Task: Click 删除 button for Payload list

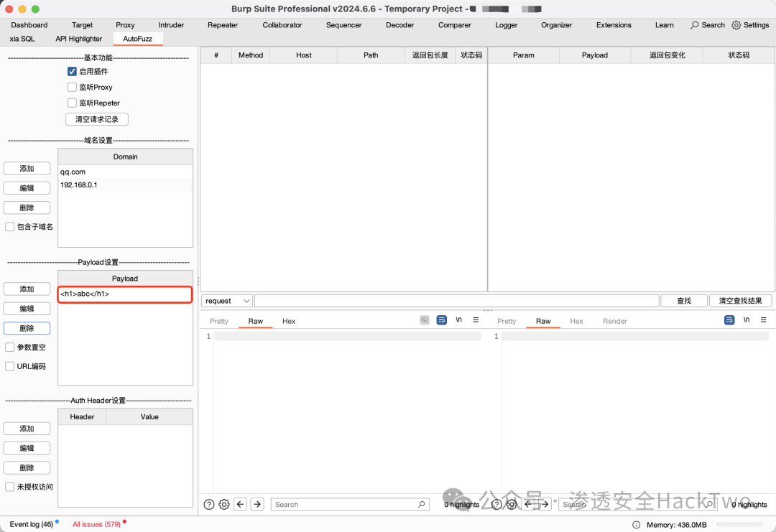Action: pyautogui.click(x=27, y=328)
